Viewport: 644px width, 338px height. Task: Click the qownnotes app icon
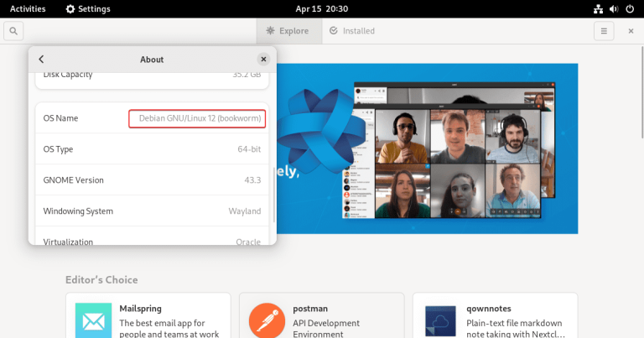pos(440,320)
